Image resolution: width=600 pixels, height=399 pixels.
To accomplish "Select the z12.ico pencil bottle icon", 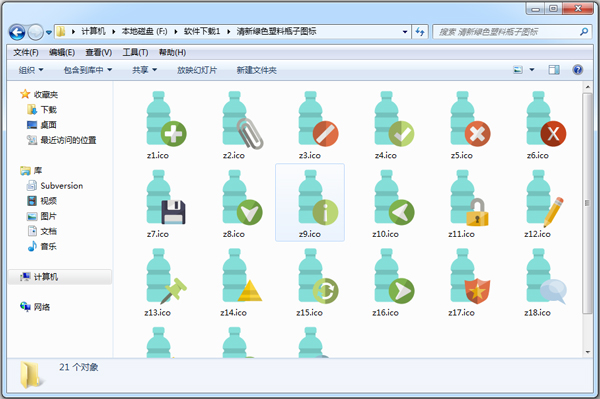I will (x=545, y=198).
